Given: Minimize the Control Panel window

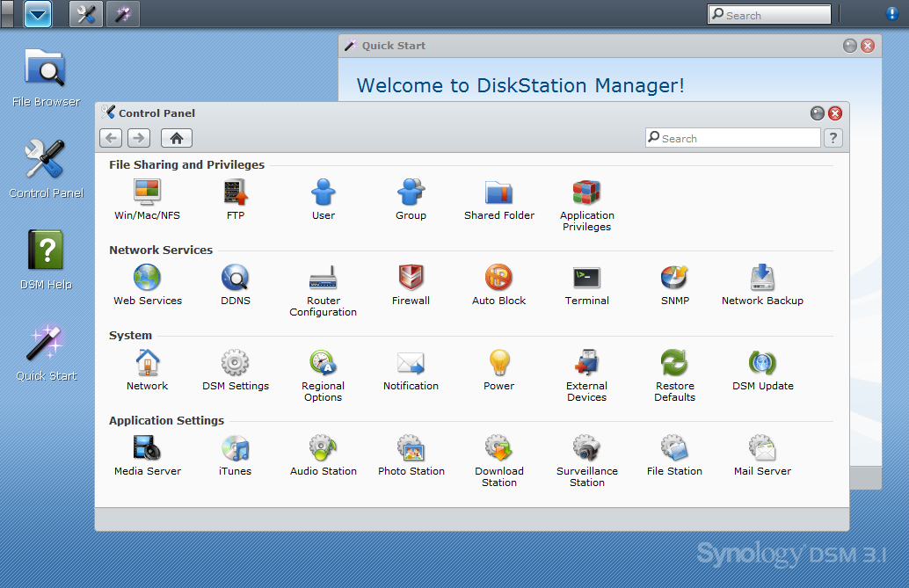Looking at the screenshot, I should pyautogui.click(x=818, y=113).
